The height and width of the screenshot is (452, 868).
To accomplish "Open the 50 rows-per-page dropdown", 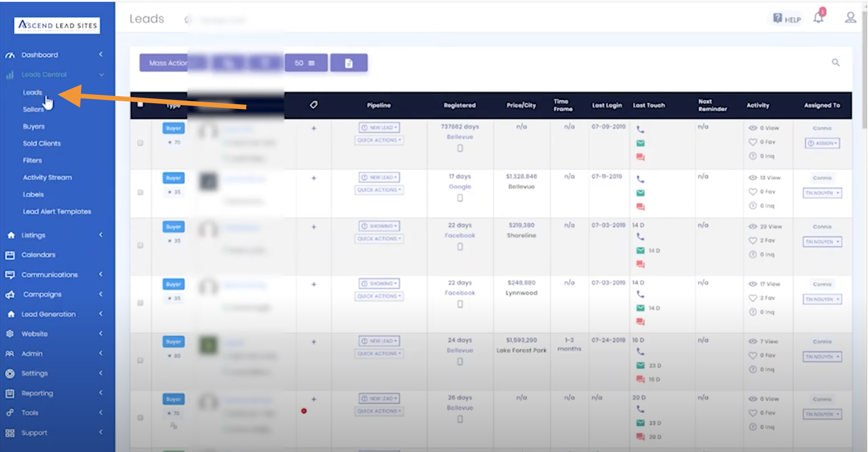I will point(306,63).
